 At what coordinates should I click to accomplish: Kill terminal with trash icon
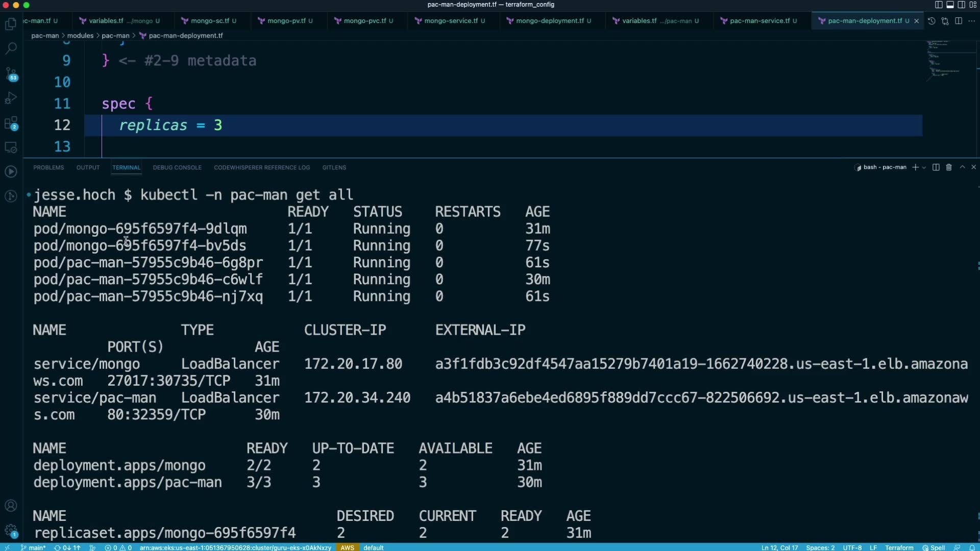[x=949, y=167]
